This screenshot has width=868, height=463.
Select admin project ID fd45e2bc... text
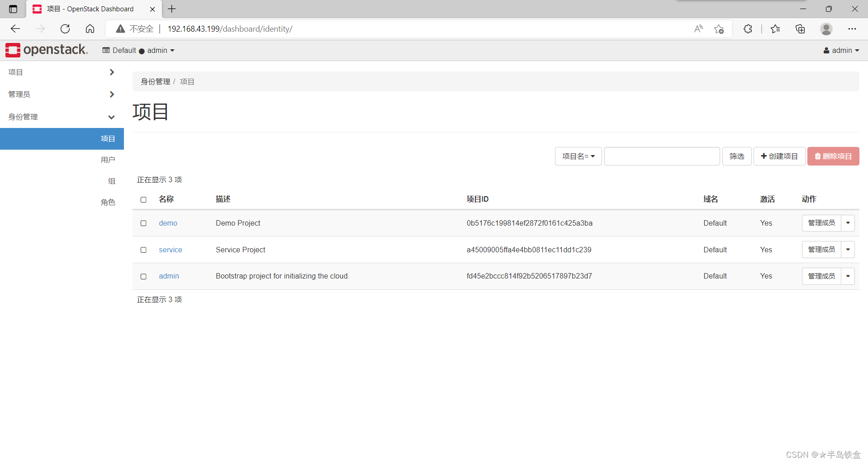(529, 276)
